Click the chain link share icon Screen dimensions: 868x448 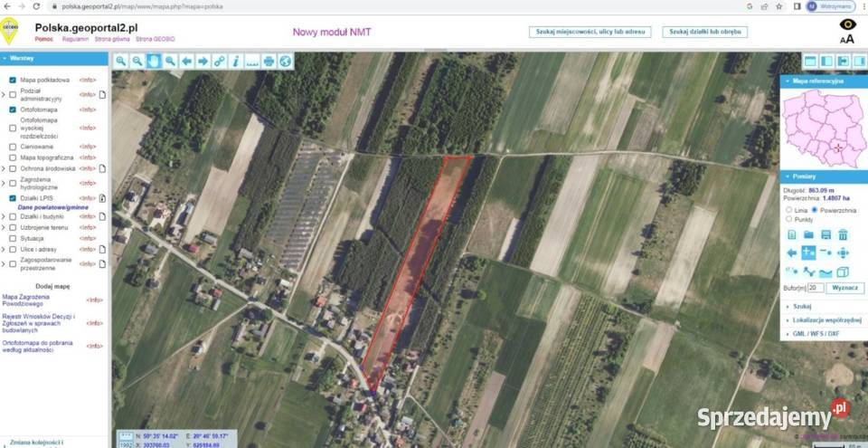point(220,61)
